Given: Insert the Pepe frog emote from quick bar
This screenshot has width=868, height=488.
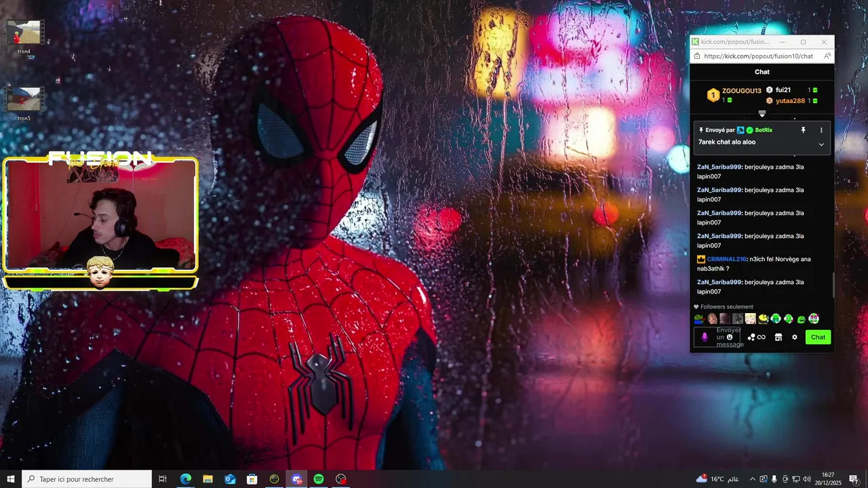Looking at the screenshot, I should [698, 319].
